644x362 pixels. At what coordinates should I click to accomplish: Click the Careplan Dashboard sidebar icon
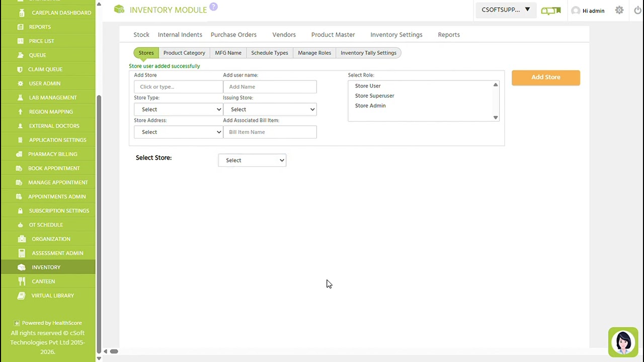point(21,13)
